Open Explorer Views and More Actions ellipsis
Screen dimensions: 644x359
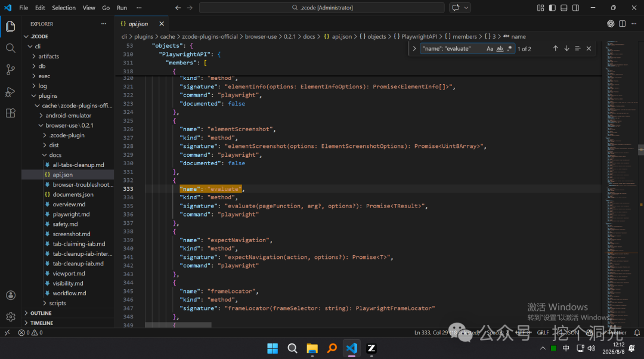click(104, 24)
